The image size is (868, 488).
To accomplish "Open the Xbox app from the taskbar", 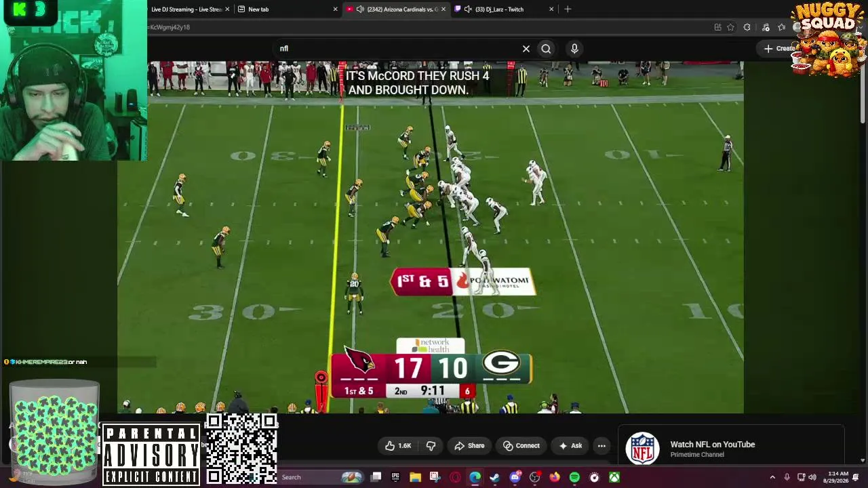I will pyautogui.click(x=614, y=477).
